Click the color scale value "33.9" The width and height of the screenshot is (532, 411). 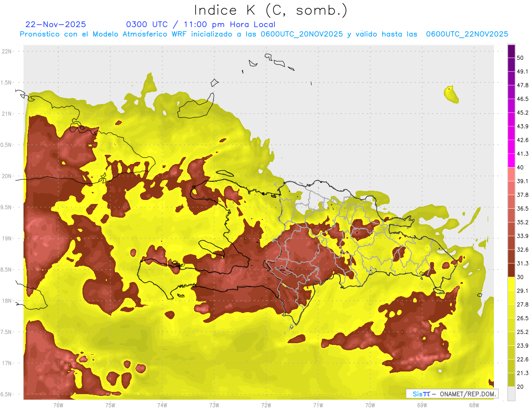(x=523, y=236)
